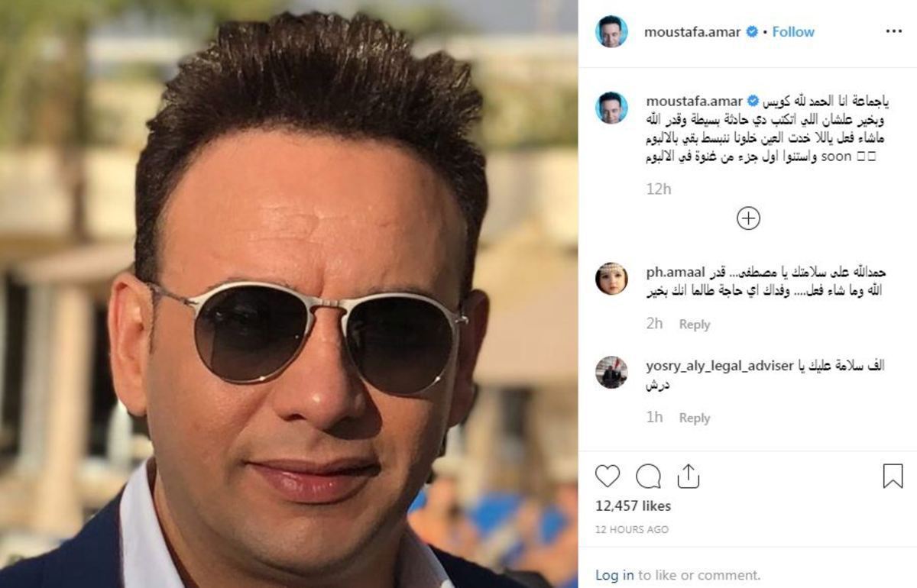The image size is (917, 588).
Task: Open ph.amaal commenter avatar
Action: (x=611, y=279)
